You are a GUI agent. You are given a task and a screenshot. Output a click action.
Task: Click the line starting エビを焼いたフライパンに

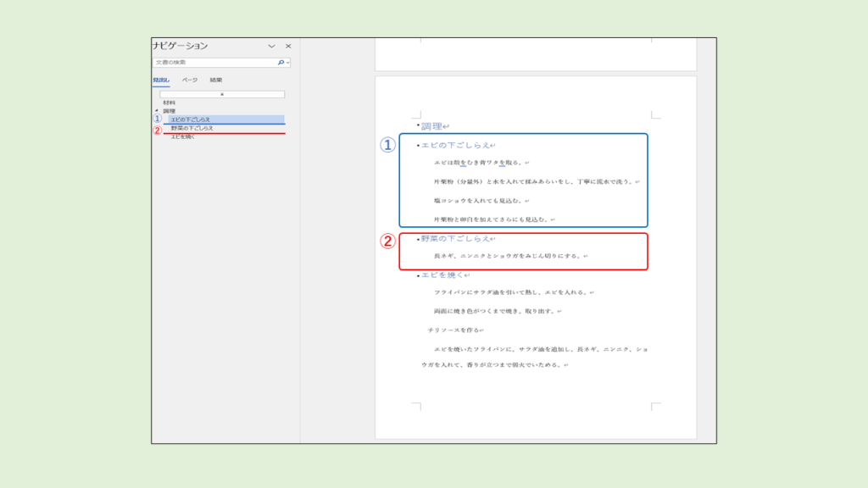tap(534, 357)
